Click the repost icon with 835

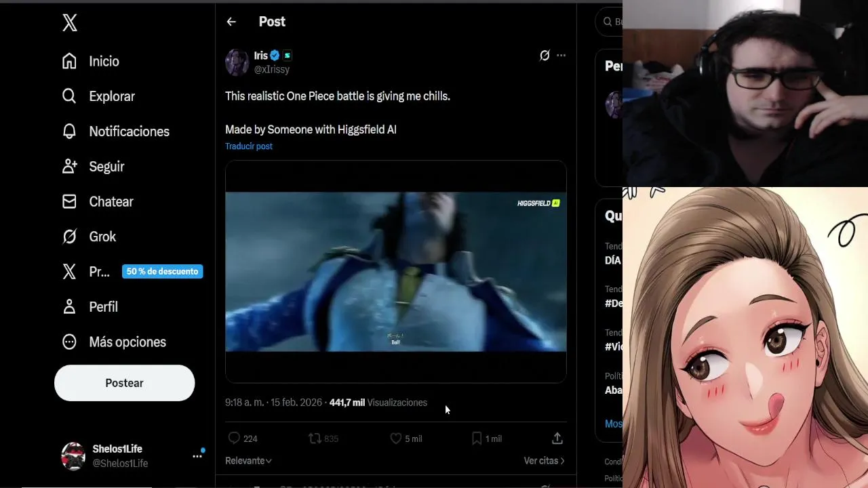pyautogui.click(x=315, y=439)
